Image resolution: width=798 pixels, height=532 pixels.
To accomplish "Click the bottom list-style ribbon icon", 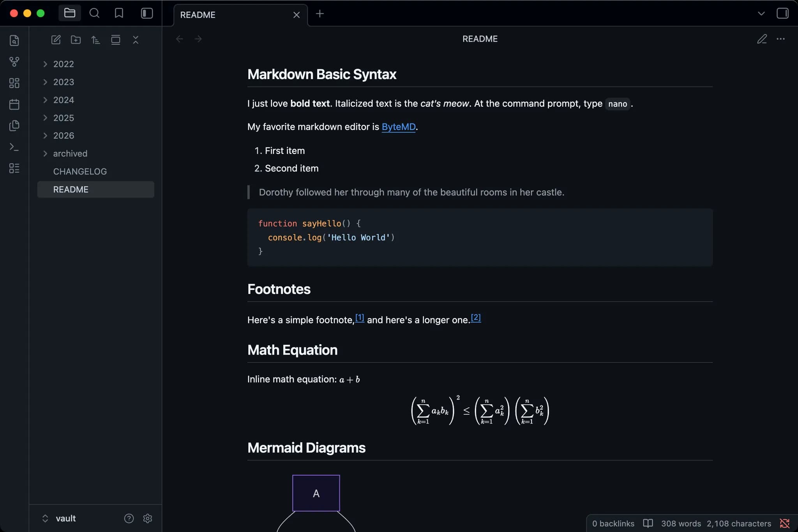I will click(14, 168).
